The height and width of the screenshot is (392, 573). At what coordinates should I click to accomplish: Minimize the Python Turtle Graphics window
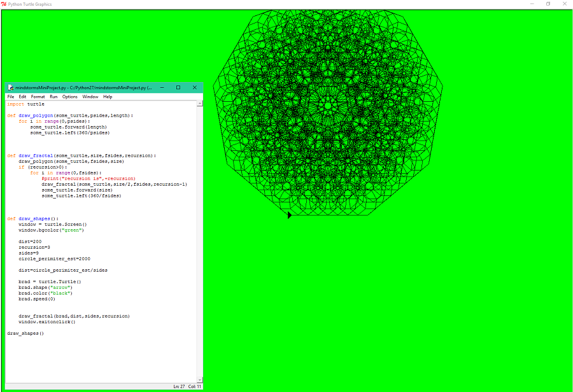tap(532, 4)
